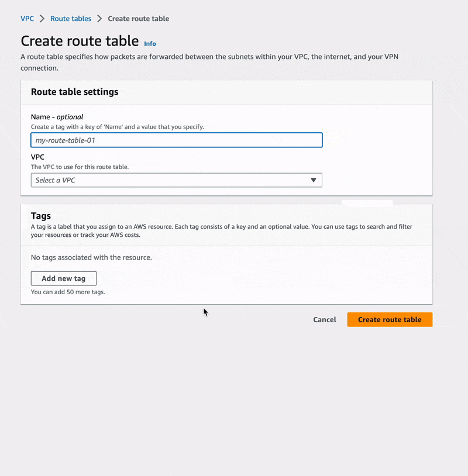Viewport: 468px width, 476px height.
Task: Click the Tags section heading
Action: (41, 216)
